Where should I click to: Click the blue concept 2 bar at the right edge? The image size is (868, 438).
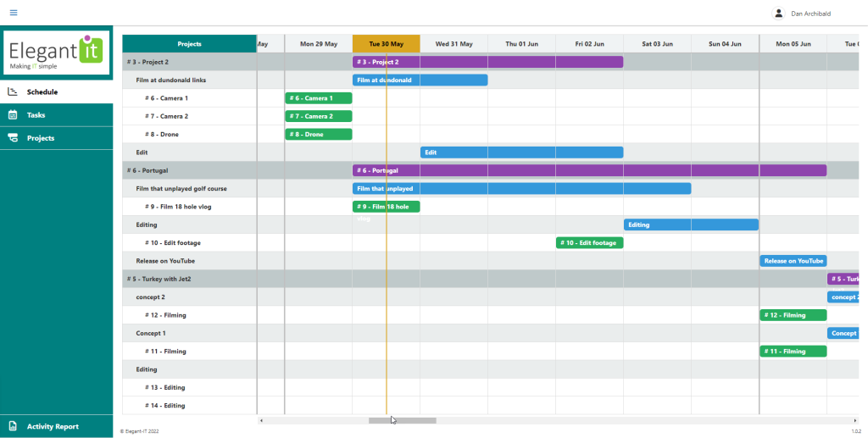[843, 297]
